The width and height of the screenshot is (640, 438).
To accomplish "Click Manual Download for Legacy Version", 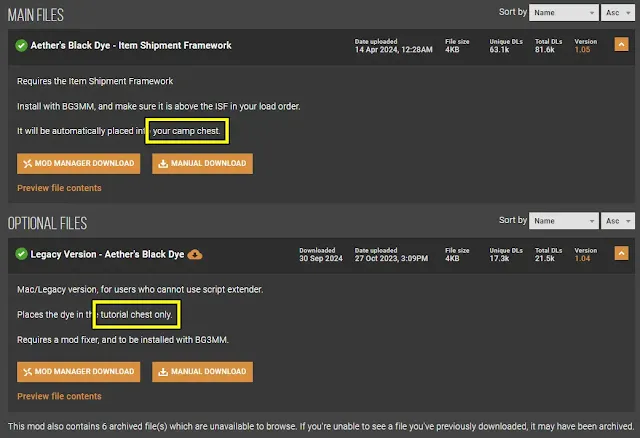I will click(x=202, y=371).
